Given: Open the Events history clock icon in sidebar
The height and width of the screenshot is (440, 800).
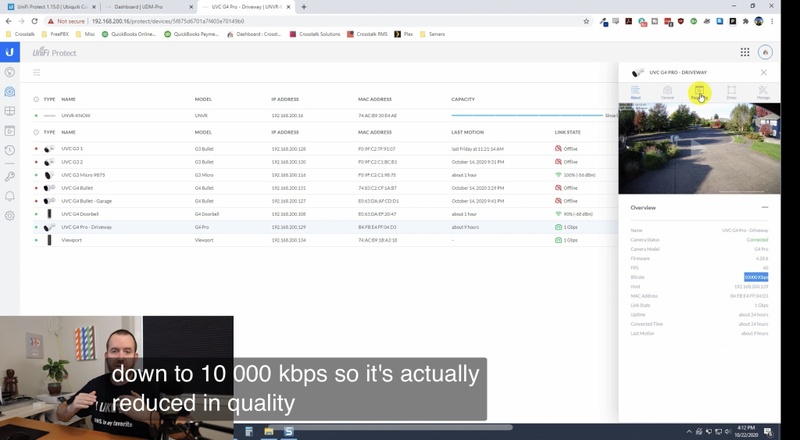Looking at the screenshot, I should coord(10,150).
